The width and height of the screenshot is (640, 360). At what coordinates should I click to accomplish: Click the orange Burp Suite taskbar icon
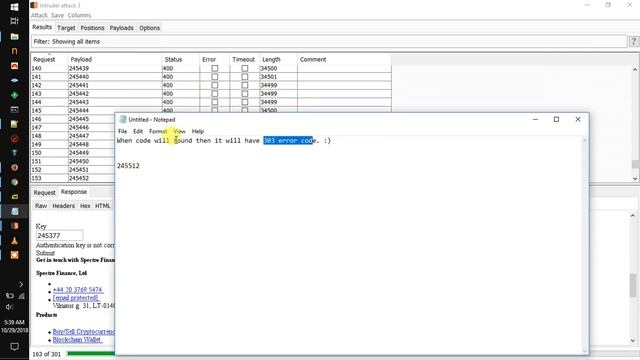click(x=14, y=226)
